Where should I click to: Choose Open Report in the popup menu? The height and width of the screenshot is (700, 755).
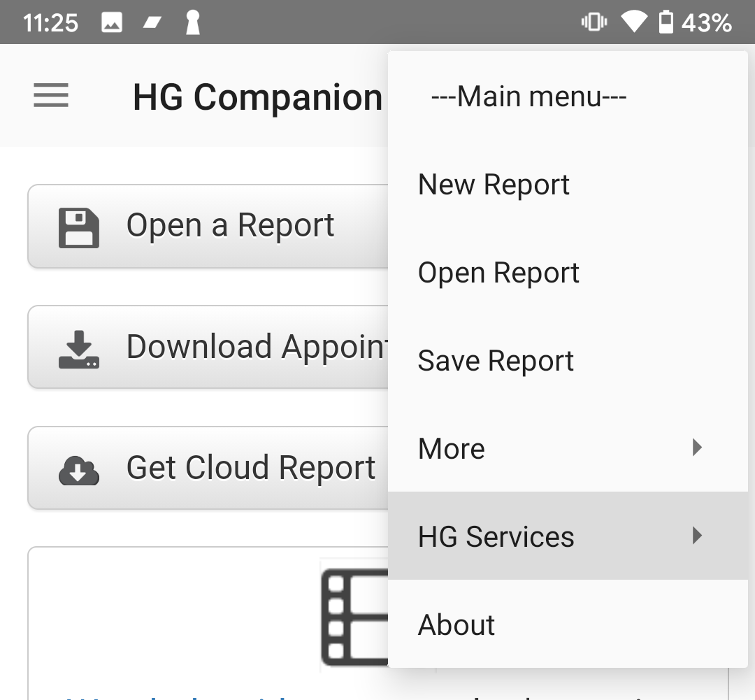tap(498, 273)
